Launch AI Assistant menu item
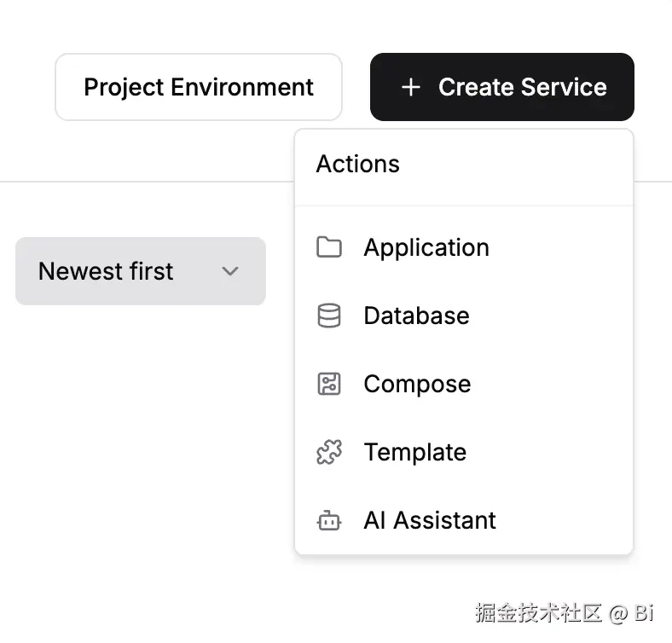The height and width of the screenshot is (643, 672). click(x=430, y=520)
